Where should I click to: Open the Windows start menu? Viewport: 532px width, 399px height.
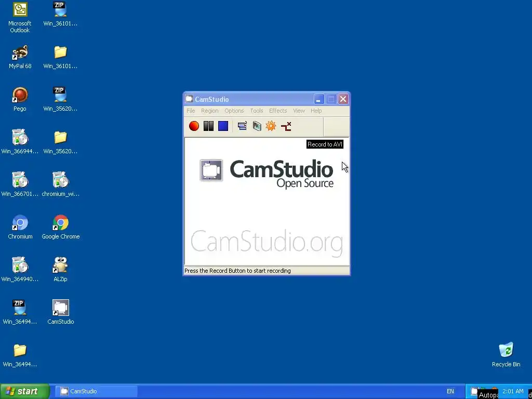click(24, 391)
